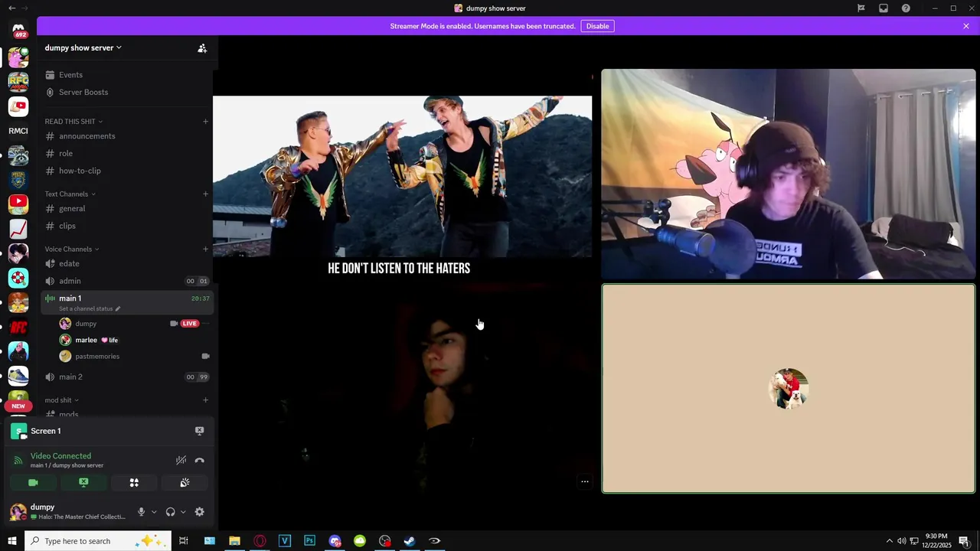This screenshot has width=980, height=551.
Task: Open dumpy show server dropdown
Action: tap(83, 47)
